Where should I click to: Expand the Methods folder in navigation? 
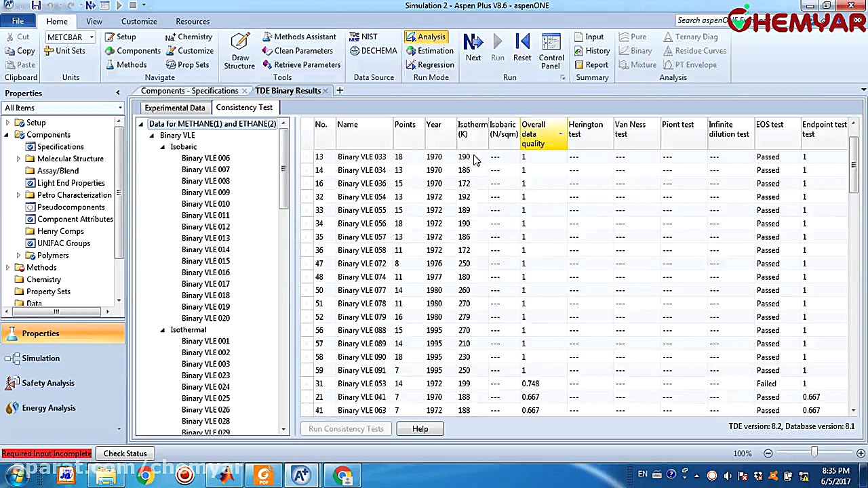(x=7, y=268)
